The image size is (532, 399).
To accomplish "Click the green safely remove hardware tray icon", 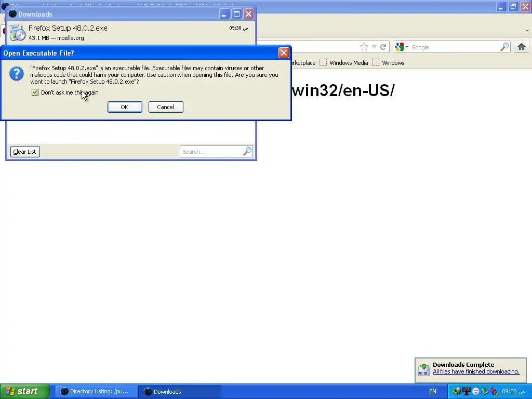I will tap(485, 391).
